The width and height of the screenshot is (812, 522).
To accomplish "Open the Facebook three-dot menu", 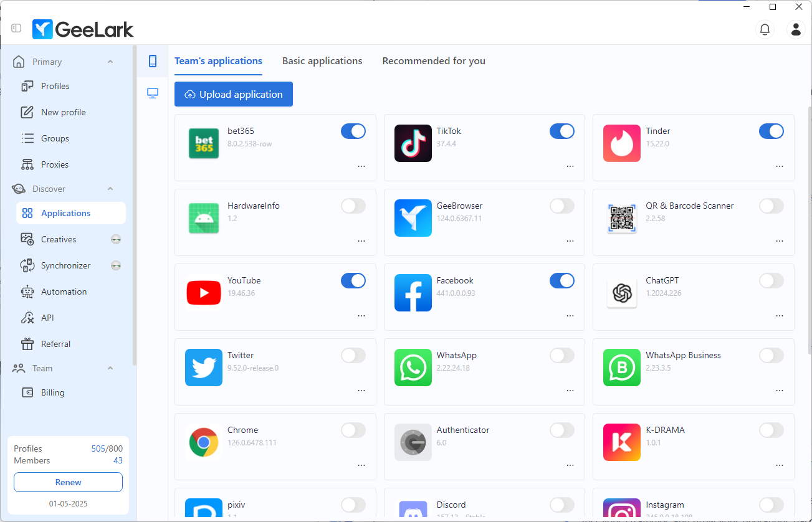I will click(x=570, y=316).
